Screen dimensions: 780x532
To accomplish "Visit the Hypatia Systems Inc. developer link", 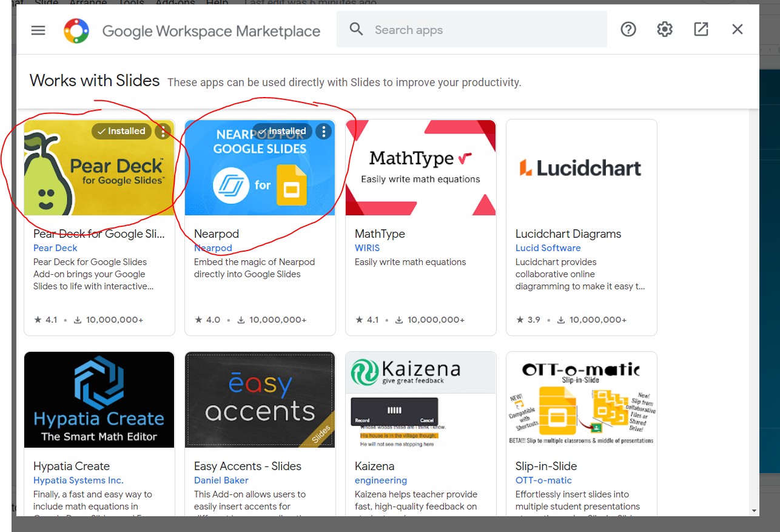I will (x=78, y=480).
